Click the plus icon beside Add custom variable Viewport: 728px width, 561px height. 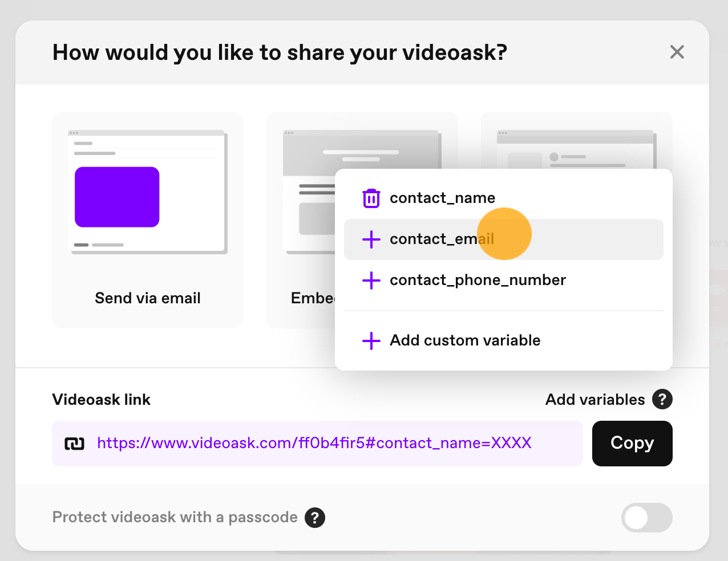pos(371,341)
